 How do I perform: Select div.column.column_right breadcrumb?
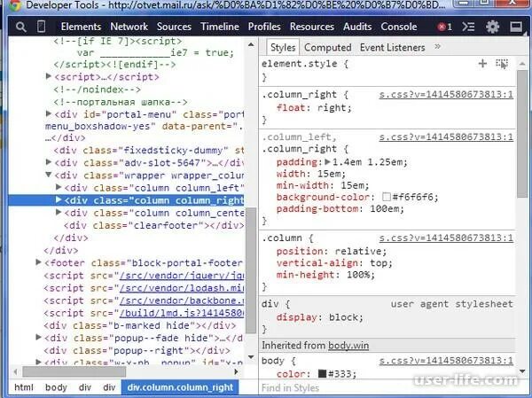click(x=180, y=387)
